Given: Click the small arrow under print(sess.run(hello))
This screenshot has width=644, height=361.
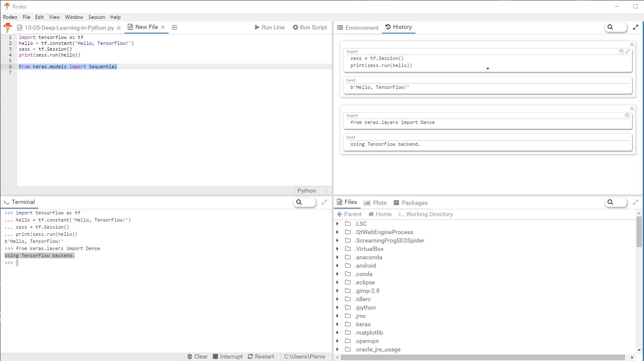Looking at the screenshot, I should click(x=488, y=69).
